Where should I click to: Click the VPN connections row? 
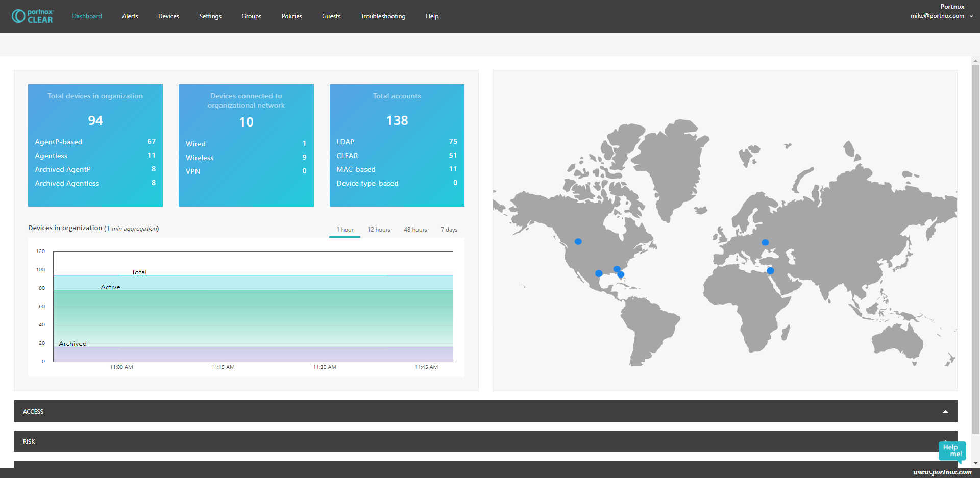(x=246, y=171)
